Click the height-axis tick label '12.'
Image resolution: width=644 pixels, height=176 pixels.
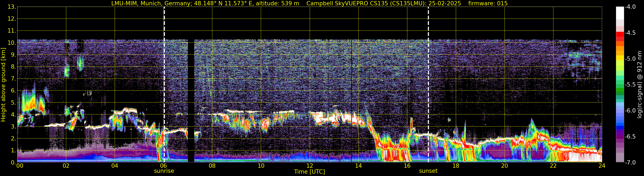click(12, 19)
